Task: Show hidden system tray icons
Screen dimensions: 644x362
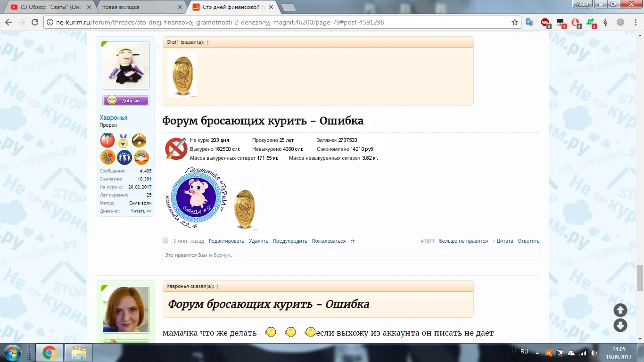Action: tap(537, 353)
